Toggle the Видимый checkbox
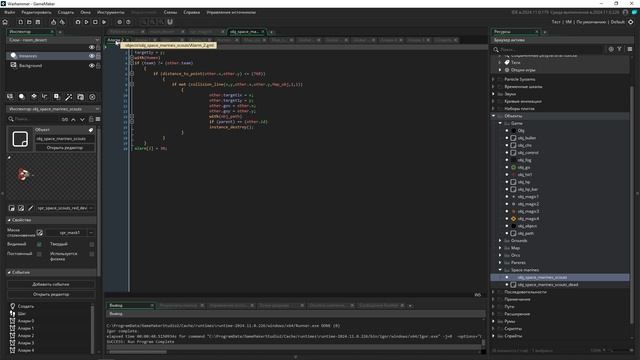 pyautogui.click(x=39, y=244)
